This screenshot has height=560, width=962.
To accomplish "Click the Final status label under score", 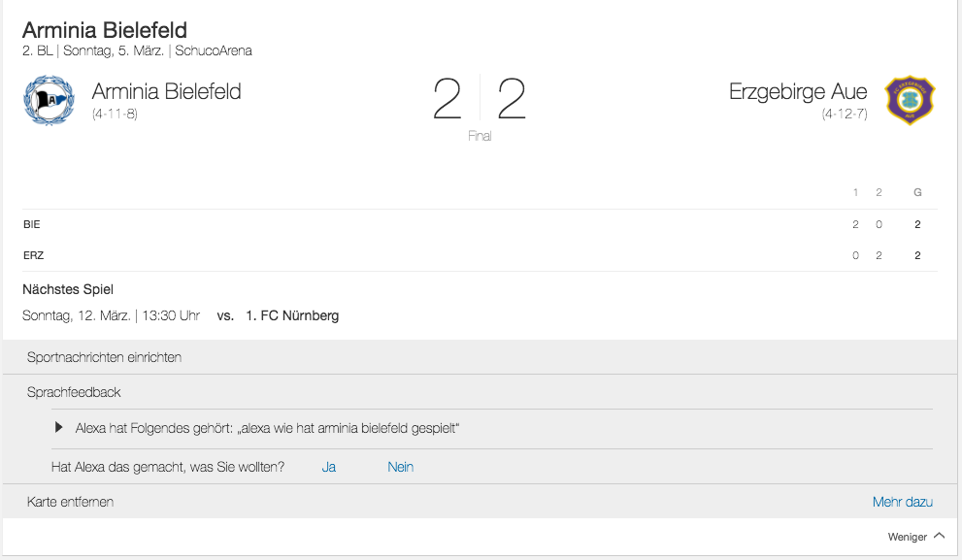I will pos(480,137).
